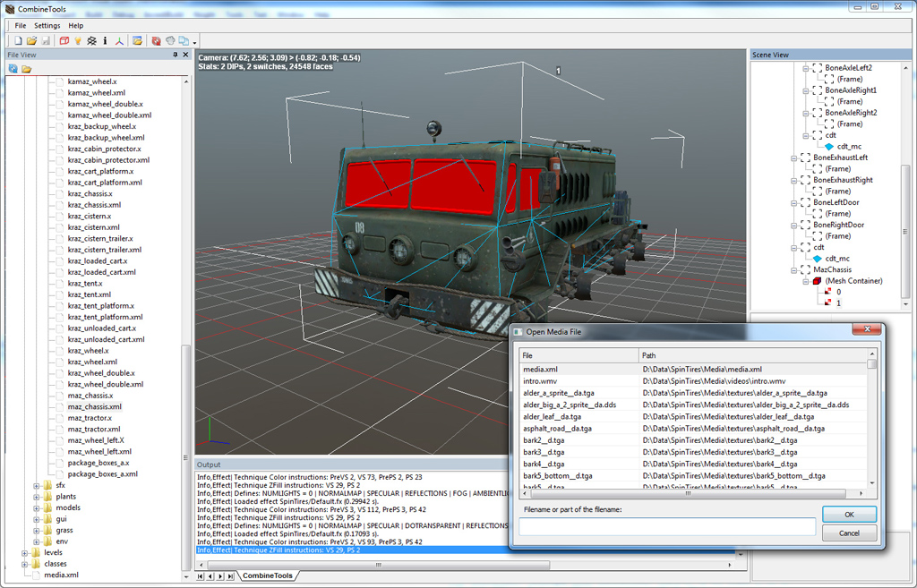Expand the env folder
Screen dimensions: 917x588
click(36, 541)
